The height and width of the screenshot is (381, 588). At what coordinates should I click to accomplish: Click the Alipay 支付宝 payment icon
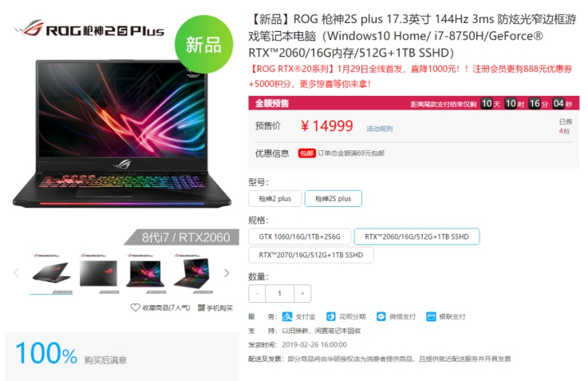click(287, 316)
